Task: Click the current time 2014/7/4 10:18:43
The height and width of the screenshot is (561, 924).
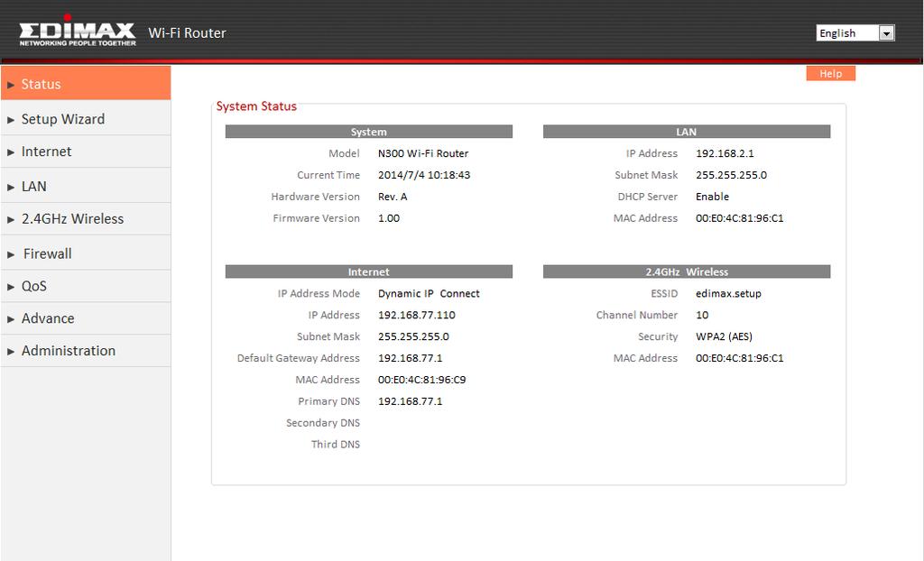Action: (x=424, y=175)
